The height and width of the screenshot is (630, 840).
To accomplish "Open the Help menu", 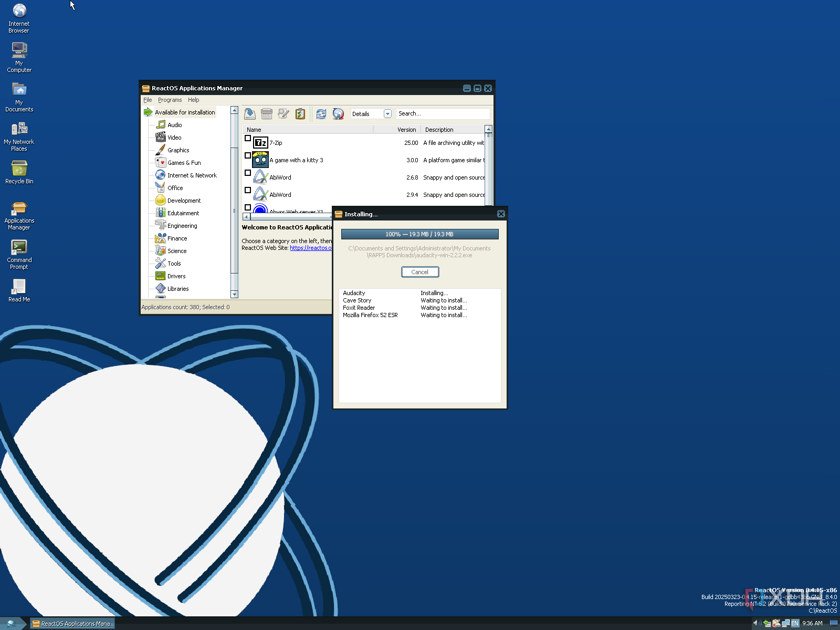I will 193,100.
